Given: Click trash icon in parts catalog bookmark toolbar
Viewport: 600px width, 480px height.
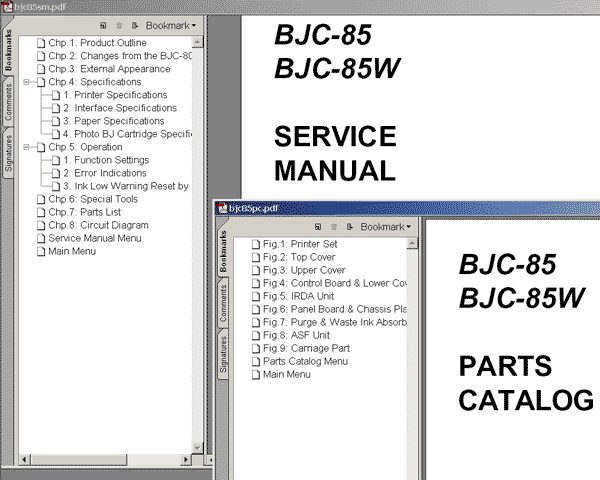Looking at the screenshot, I should (333, 227).
